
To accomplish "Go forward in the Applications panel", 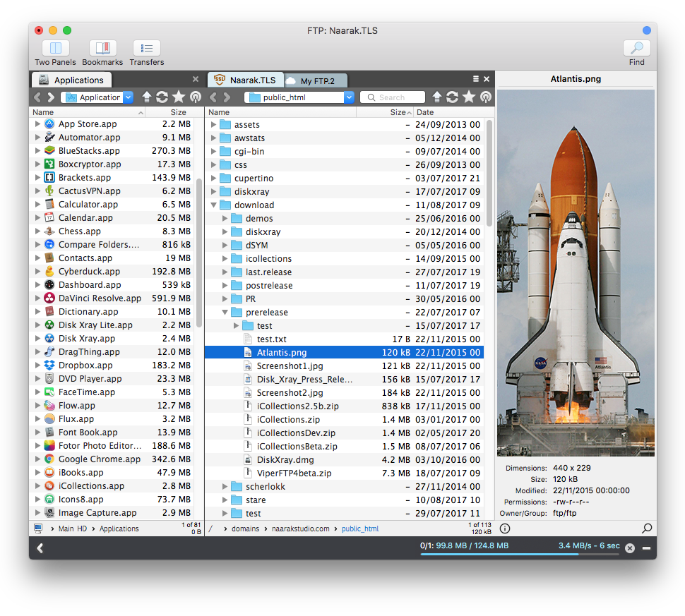I will point(51,97).
